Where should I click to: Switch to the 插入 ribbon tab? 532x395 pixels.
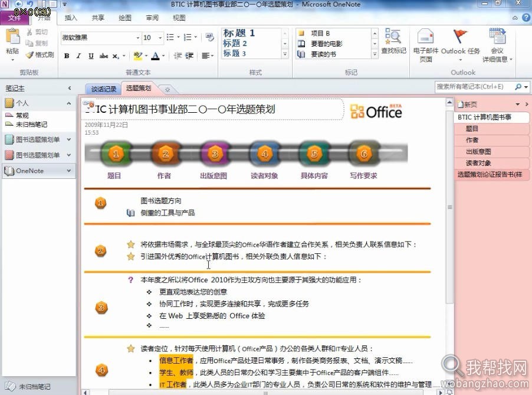click(x=71, y=18)
